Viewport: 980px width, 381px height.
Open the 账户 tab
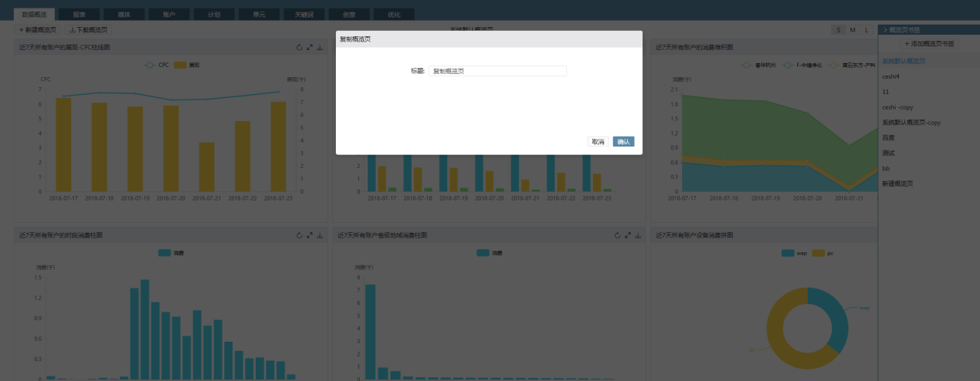point(169,14)
